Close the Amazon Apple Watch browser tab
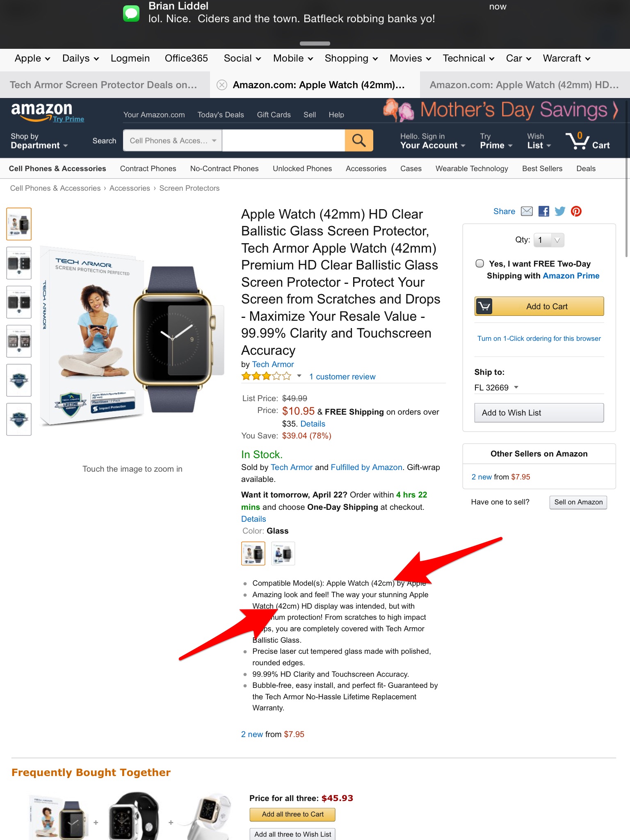 [x=222, y=85]
